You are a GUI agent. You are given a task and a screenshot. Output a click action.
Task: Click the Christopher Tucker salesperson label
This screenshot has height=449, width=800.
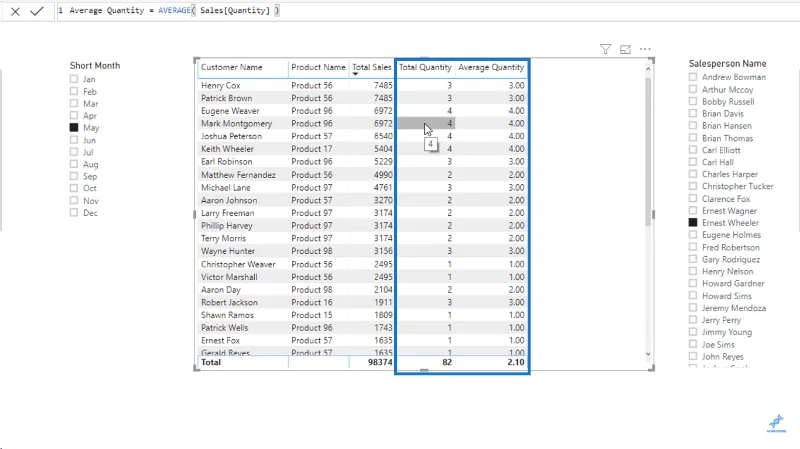point(737,186)
